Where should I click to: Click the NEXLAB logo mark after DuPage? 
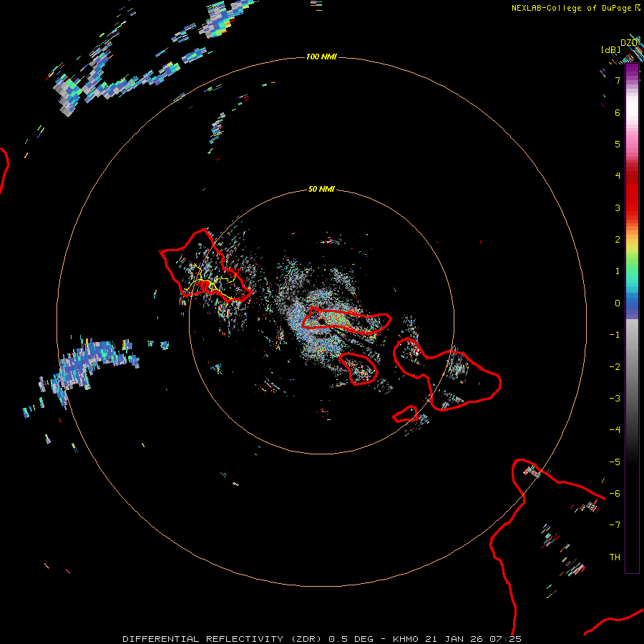(638, 7)
